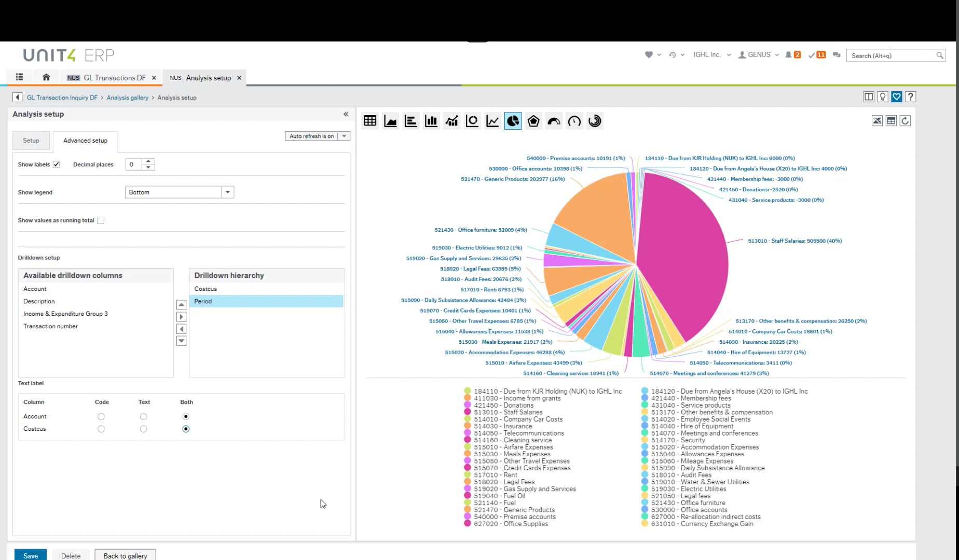The width and height of the screenshot is (959, 560).
Task: Choose the vertical column chart icon
Action: (x=431, y=121)
